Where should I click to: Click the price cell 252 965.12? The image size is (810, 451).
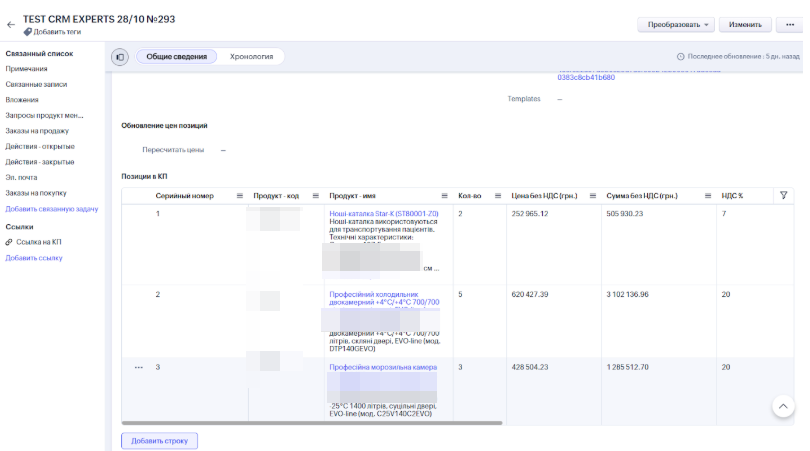529,213
